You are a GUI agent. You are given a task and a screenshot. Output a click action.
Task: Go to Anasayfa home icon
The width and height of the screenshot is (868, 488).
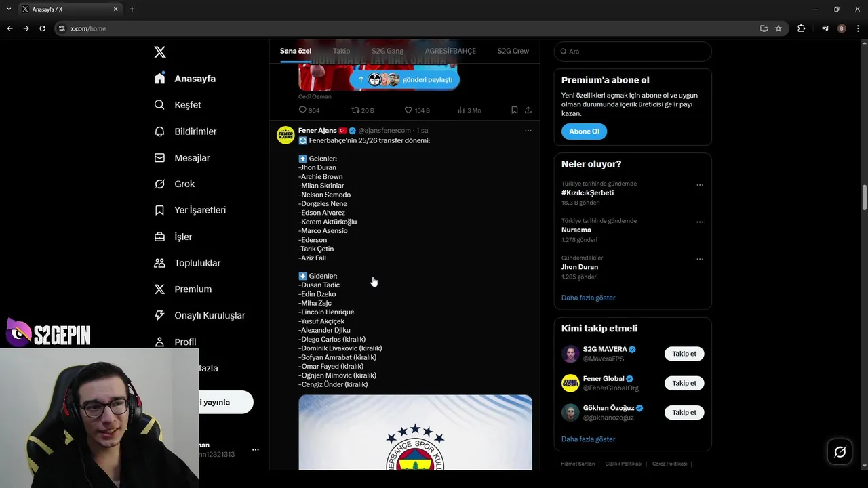pos(159,79)
